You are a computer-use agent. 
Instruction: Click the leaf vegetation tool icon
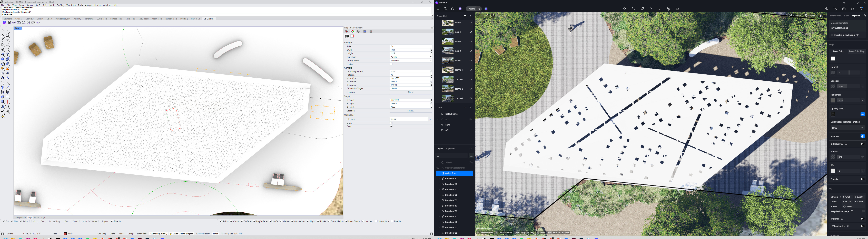coord(642,9)
